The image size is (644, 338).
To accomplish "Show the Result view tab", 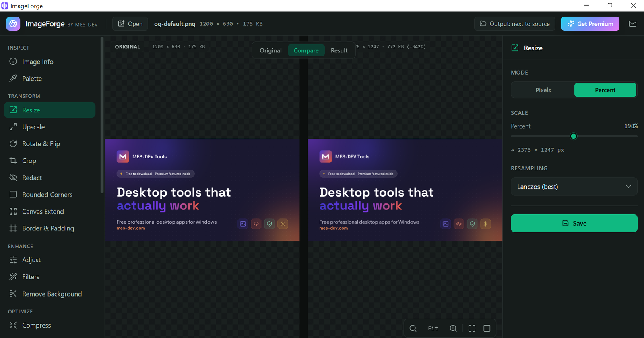I will tap(339, 50).
